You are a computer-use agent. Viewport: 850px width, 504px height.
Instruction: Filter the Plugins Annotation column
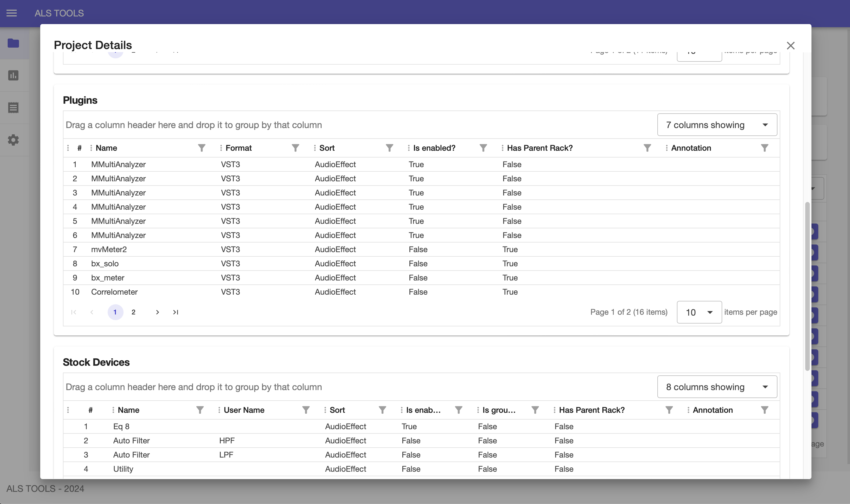point(764,148)
